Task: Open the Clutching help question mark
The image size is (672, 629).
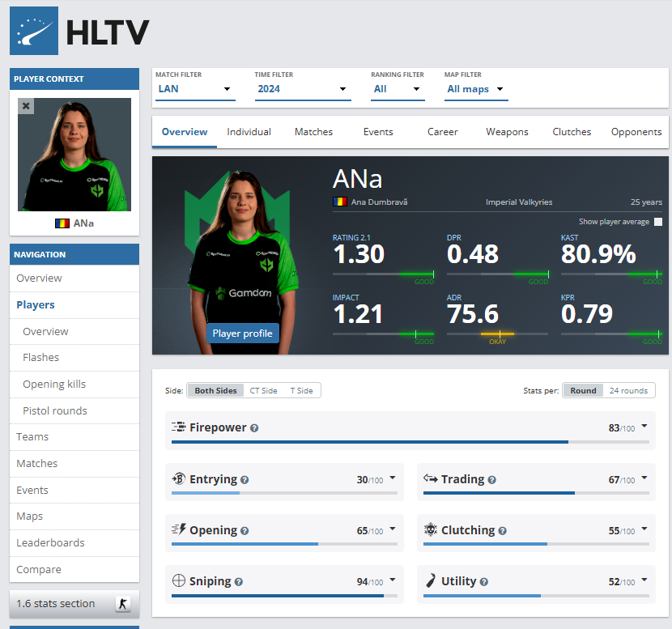Action: point(502,531)
